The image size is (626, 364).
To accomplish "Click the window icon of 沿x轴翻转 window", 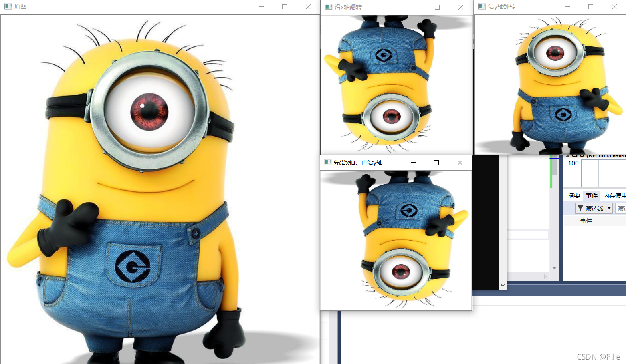I will (328, 7).
